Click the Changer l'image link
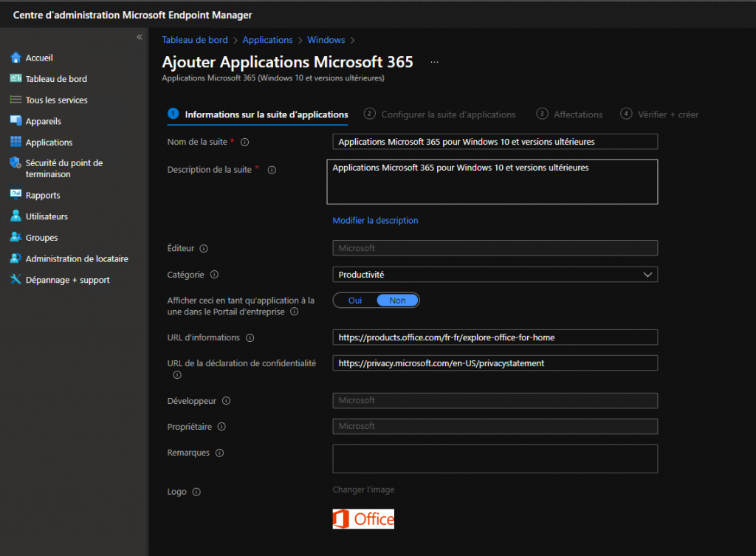 pyautogui.click(x=363, y=490)
